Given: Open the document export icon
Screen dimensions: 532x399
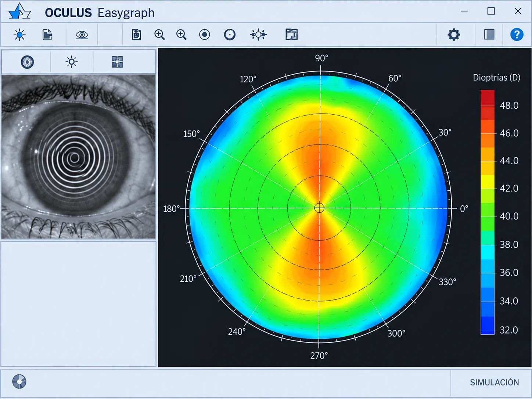Looking at the screenshot, I should 47,35.
